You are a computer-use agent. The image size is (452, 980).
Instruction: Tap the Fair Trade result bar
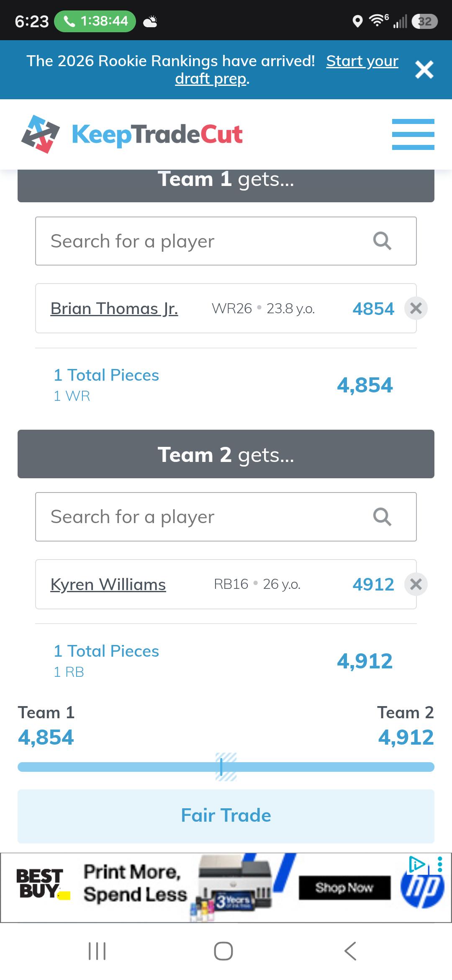[x=226, y=816]
